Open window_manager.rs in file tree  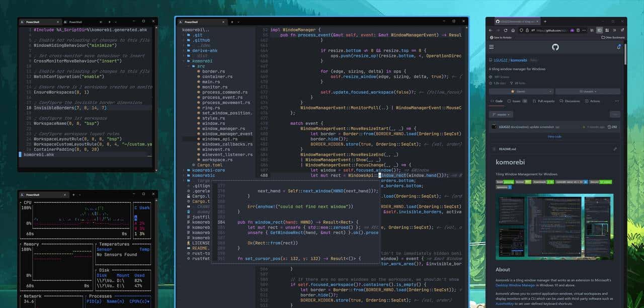(223, 129)
